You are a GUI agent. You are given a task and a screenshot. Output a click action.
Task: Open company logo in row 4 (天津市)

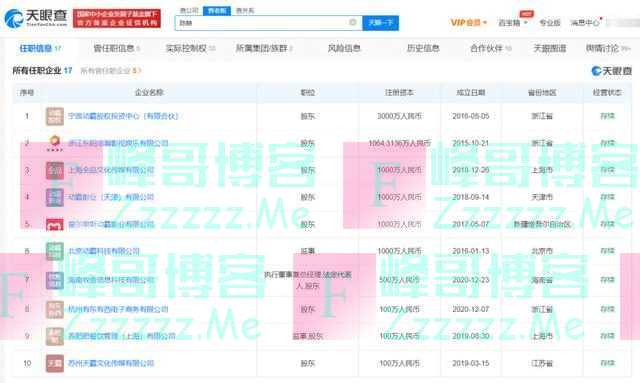coord(55,197)
